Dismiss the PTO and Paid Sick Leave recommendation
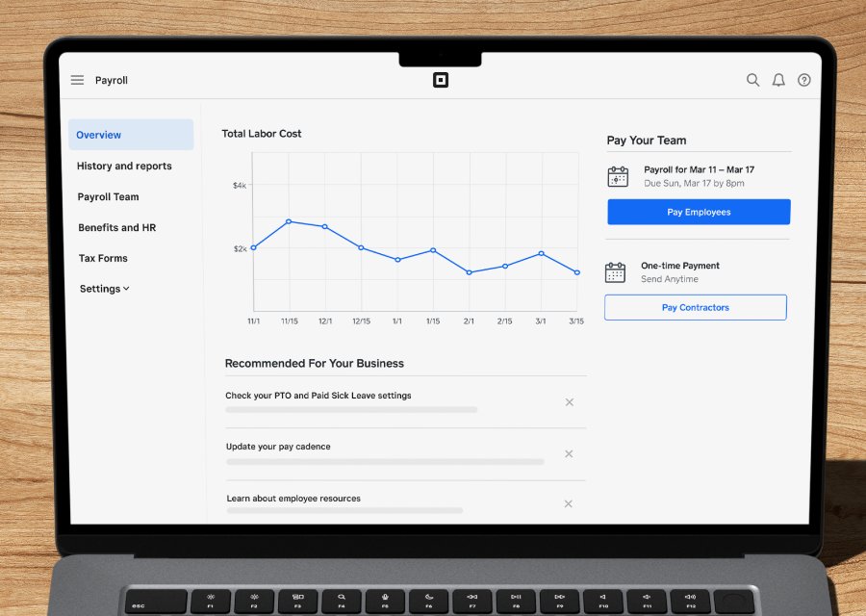 tap(570, 402)
